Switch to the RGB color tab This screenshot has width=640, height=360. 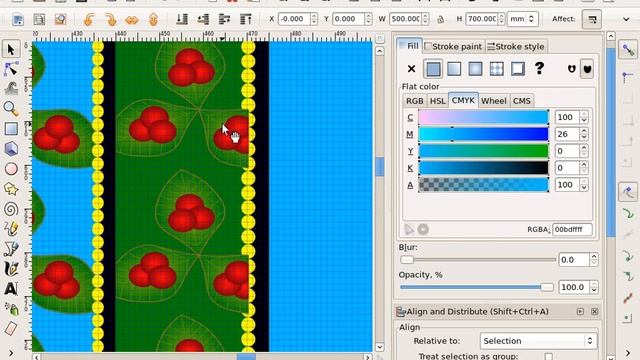414,101
